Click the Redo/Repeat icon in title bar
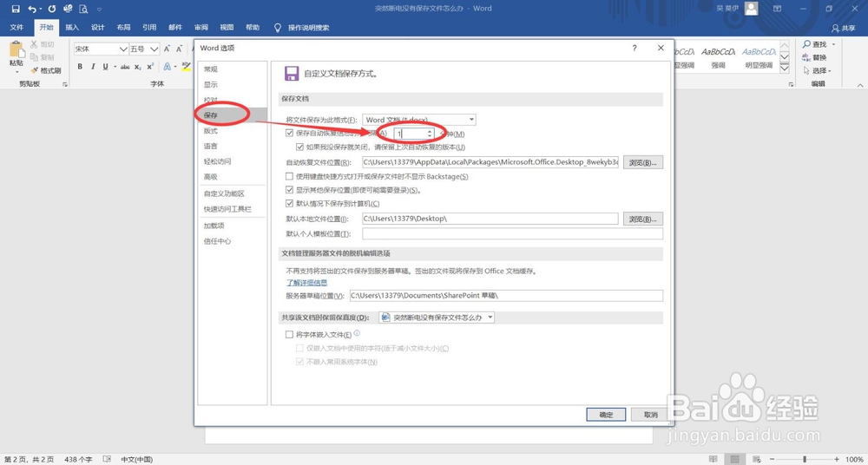Image resolution: width=868 pixels, height=465 pixels. [x=52, y=9]
